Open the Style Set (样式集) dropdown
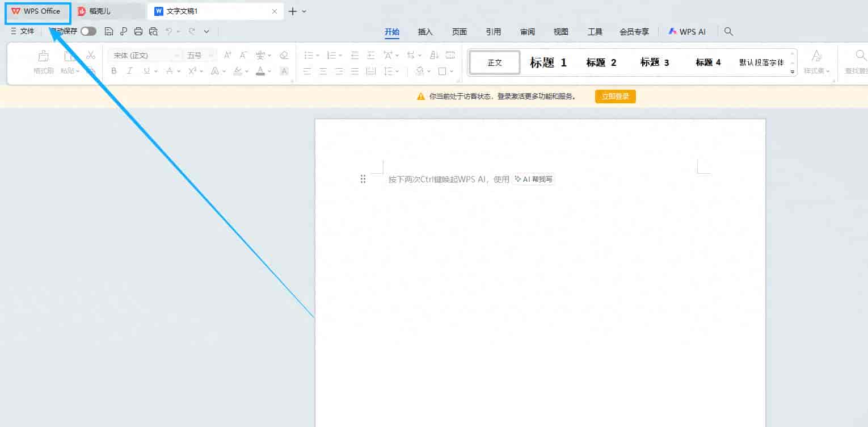868x427 pixels. pyautogui.click(x=817, y=62)
